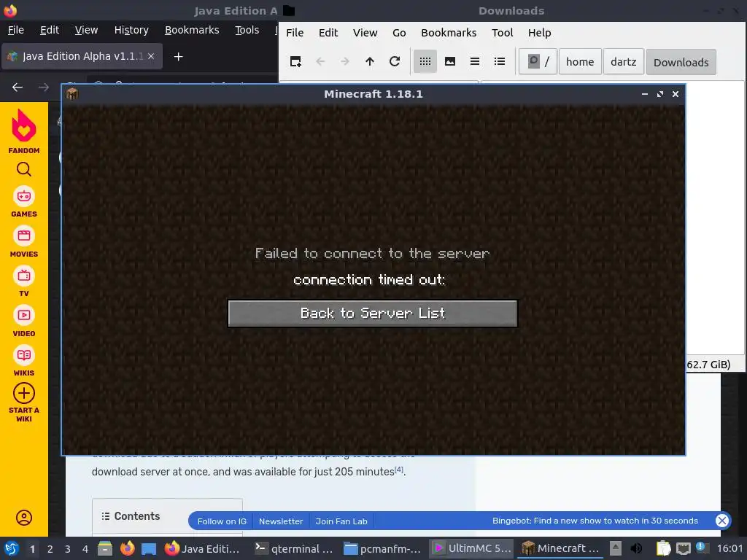Go up to parent folder in file manager
Screen dimensions: 747x560
370,61
